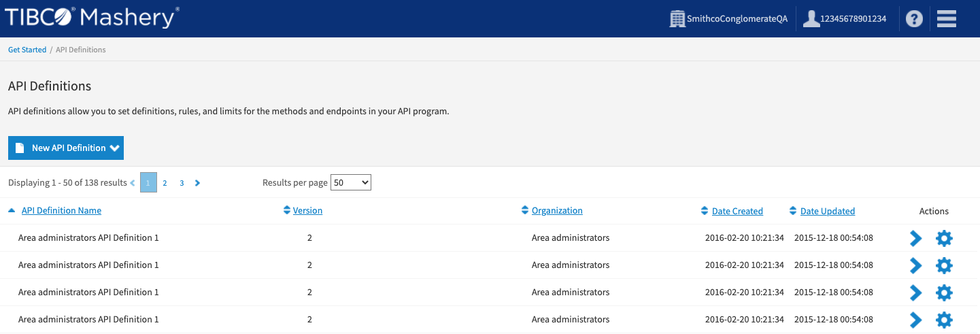This screenshot has height=334, width=980.
Task: Click the user profile silhouette icon
Action: [811, 19]
